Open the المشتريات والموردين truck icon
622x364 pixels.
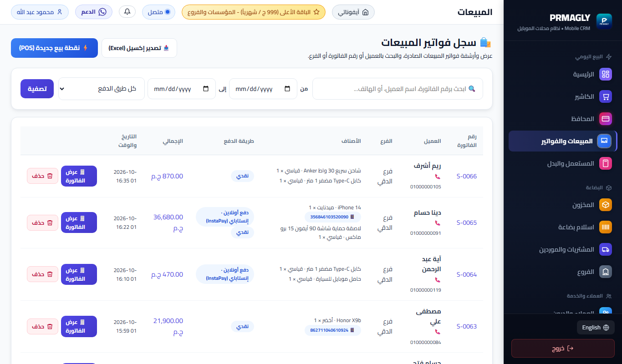click(606, 249)
